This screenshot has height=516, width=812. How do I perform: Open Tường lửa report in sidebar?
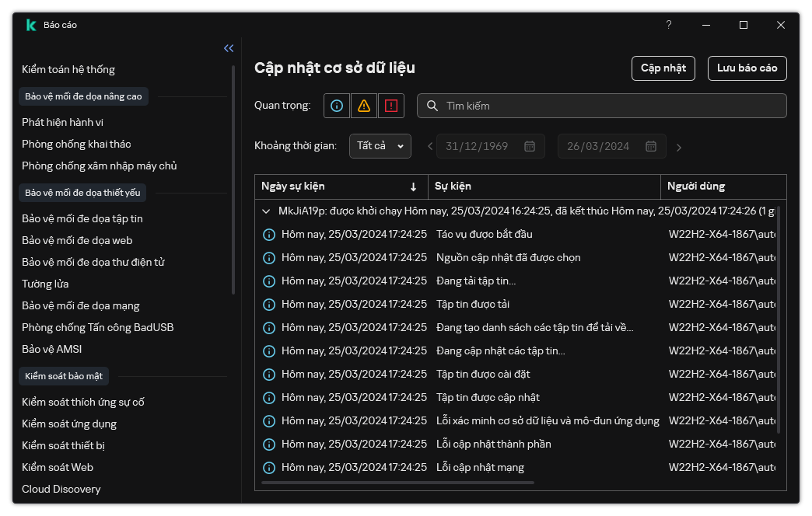[x=45, y=284]
